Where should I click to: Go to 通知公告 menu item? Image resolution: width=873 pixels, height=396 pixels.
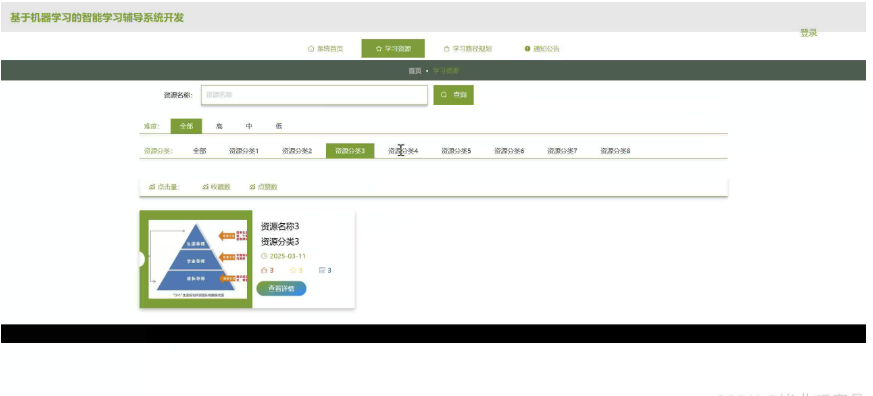click(542, 49)
